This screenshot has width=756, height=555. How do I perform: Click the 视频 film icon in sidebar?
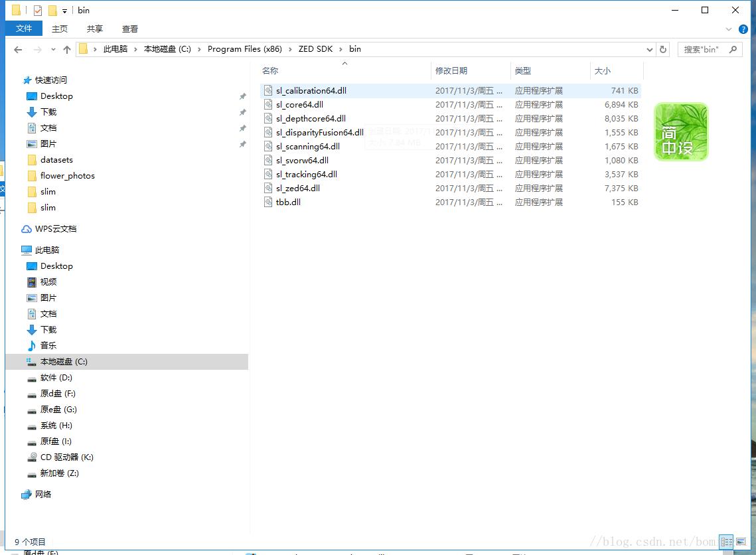tap(32, 282)
